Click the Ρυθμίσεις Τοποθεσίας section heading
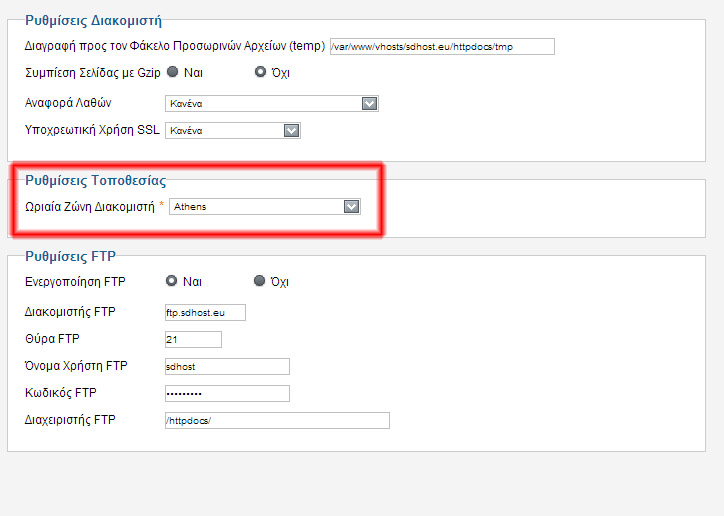 [x=95, y=180]
